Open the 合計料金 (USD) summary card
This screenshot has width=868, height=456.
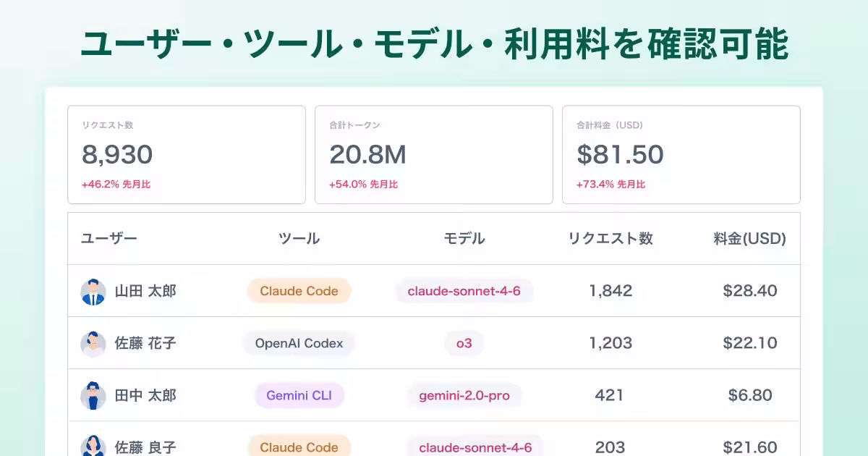681,155
